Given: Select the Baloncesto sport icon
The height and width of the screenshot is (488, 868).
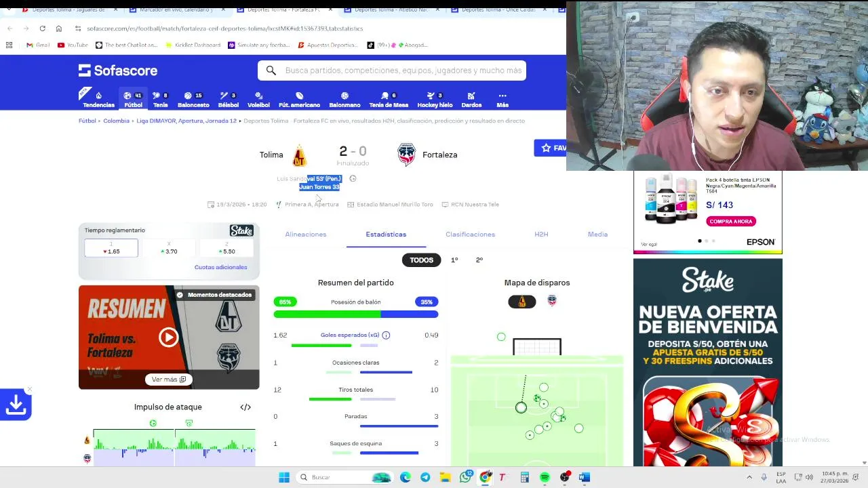Looking at the screenshot, I should (193, 100).
